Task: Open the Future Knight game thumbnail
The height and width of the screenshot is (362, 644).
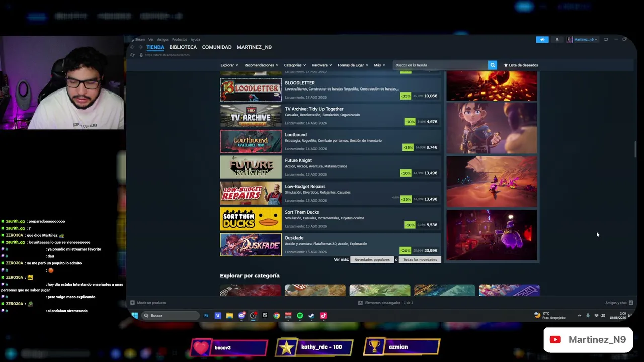Action: 251,167
